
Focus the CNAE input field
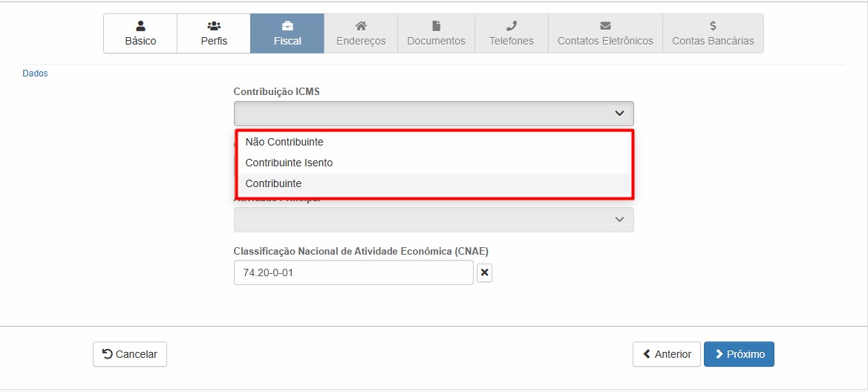click(x=353, y=272)
